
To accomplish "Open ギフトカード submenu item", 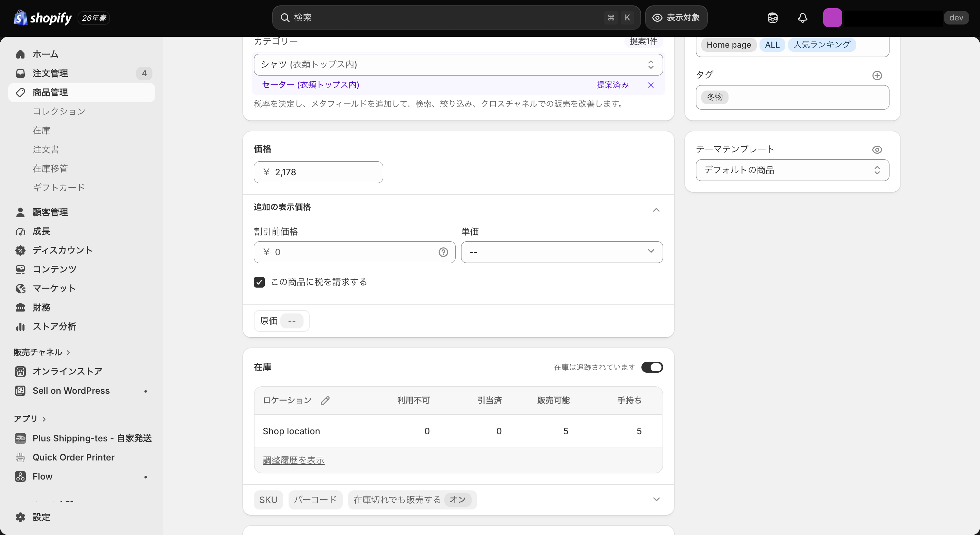I will (59, 188).
